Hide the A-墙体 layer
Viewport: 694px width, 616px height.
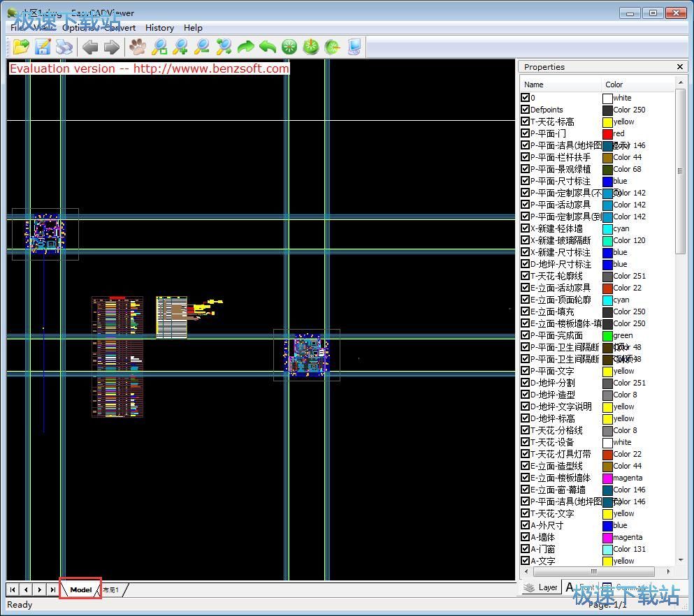pos(526,537)
